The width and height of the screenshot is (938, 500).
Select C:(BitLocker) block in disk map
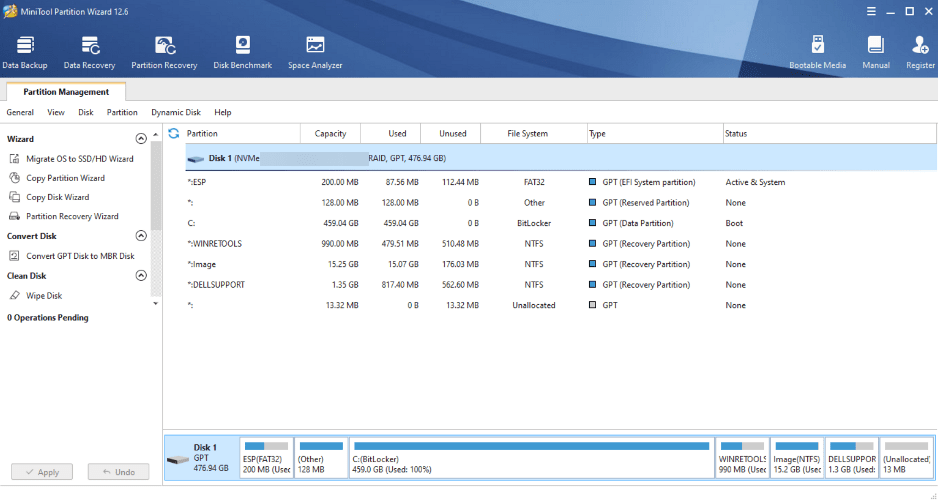[531, 458]
